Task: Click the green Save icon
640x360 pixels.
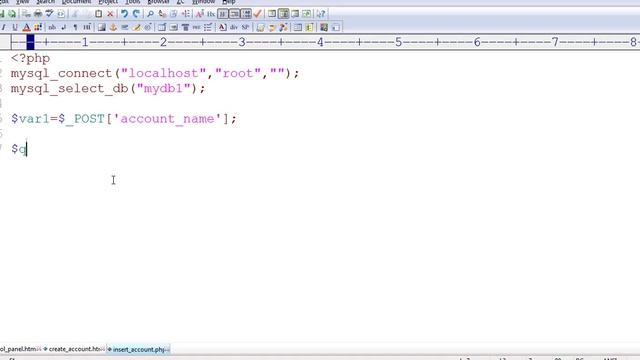Action: pos(1,14)
